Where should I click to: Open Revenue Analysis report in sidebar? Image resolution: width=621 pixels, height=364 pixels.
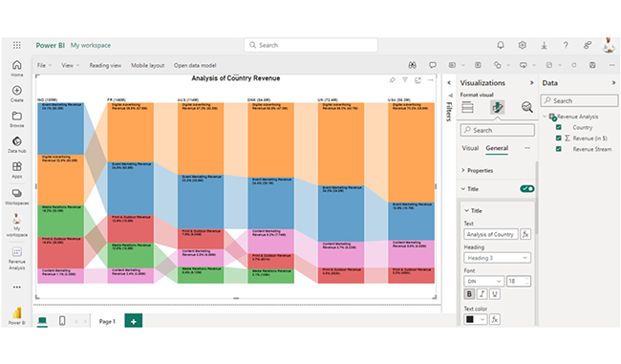click(x=16, y=258)
